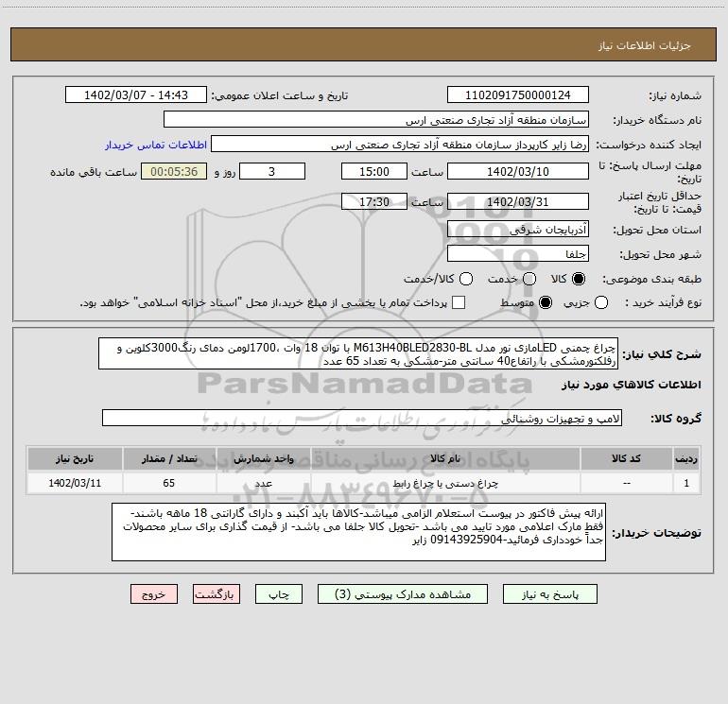Click unit cell عدد
The image size is (728, 704).
pyautogui.click(x=263, y=483)
